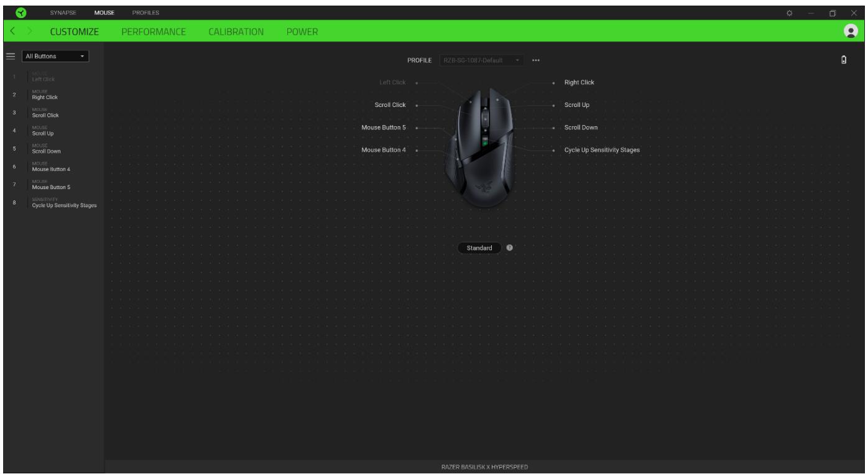Click Mouse Button 4 label by the mouse
The width and height of the screenshot is (868, 474).
click(x=384, y=150)
